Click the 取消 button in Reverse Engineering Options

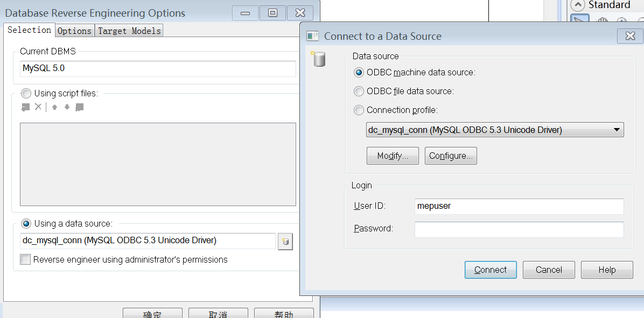(218, 314)
